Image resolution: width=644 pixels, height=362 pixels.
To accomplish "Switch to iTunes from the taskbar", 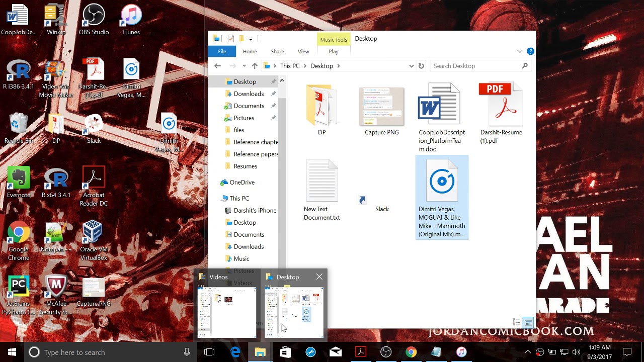I will point(461,352).
